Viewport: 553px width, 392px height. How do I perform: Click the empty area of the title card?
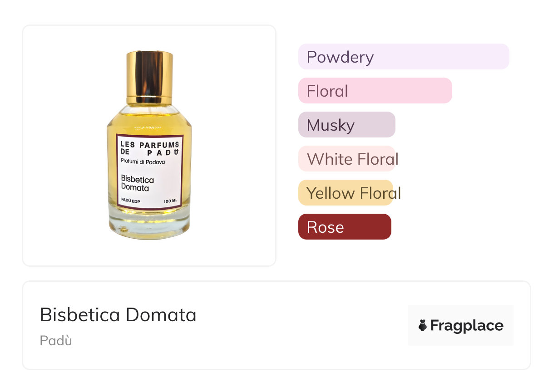tap(300, 327)
